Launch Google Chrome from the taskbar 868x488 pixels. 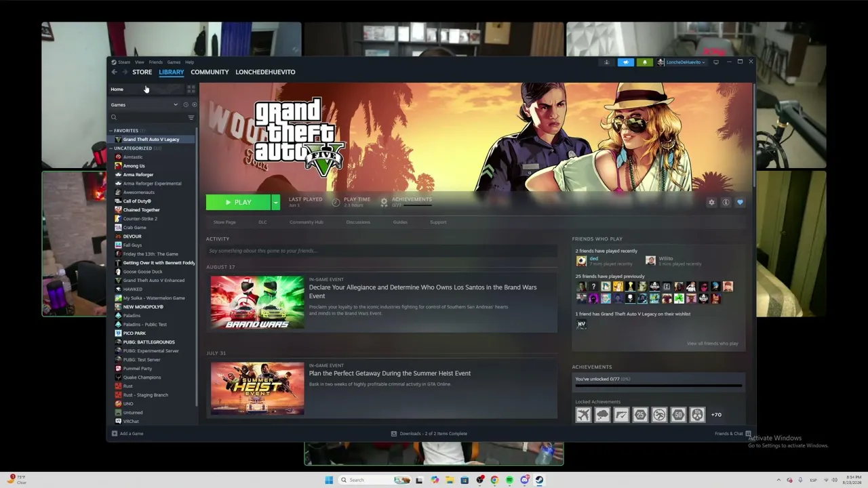(494, 480)
